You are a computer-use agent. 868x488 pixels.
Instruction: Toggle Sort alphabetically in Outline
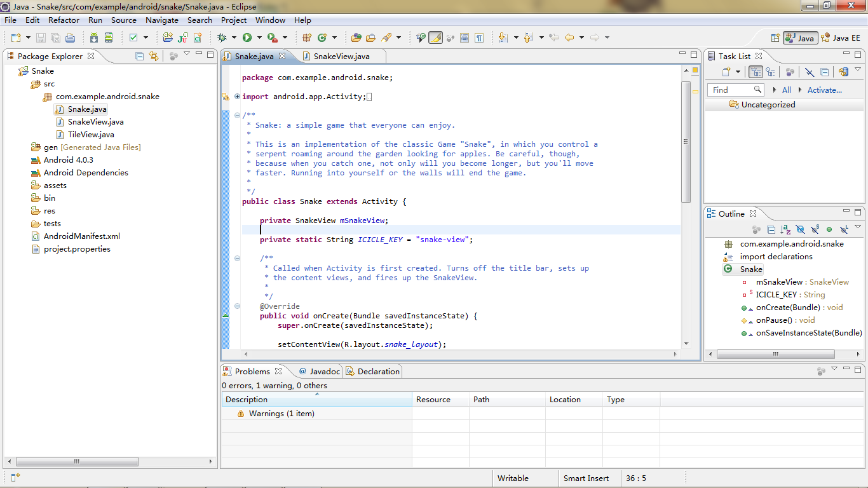[785, 229]
